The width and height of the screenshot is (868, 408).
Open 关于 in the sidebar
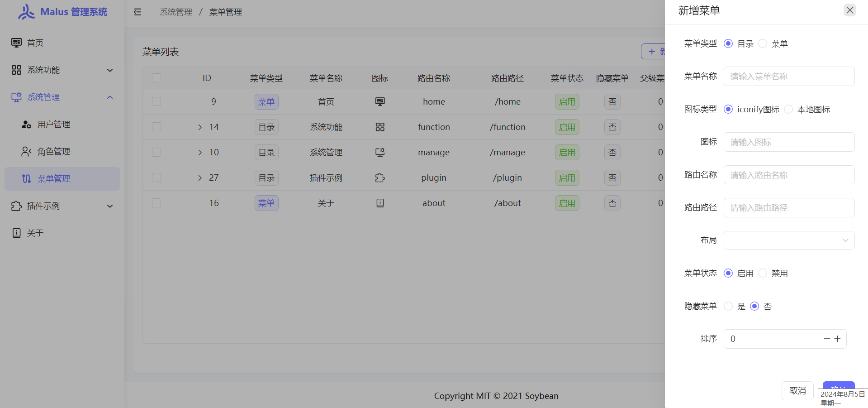(x=62, y=233)
